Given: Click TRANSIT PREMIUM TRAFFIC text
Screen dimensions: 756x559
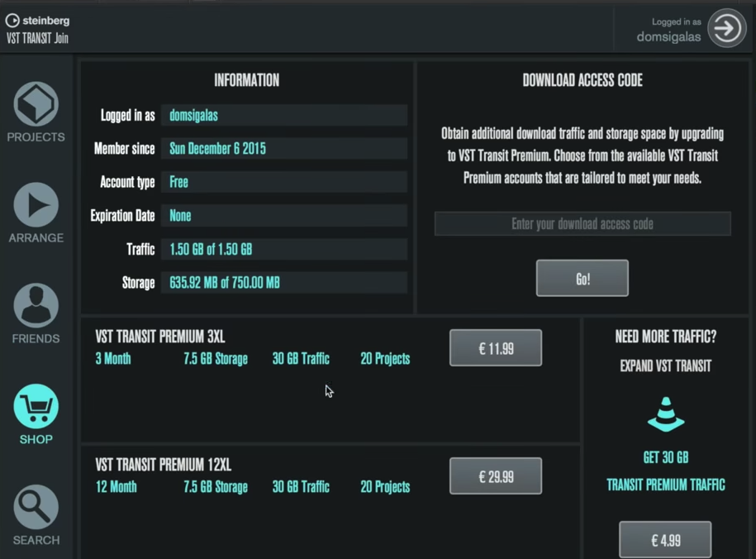Looking at the screenshot, I should click(x=666, y=485).
